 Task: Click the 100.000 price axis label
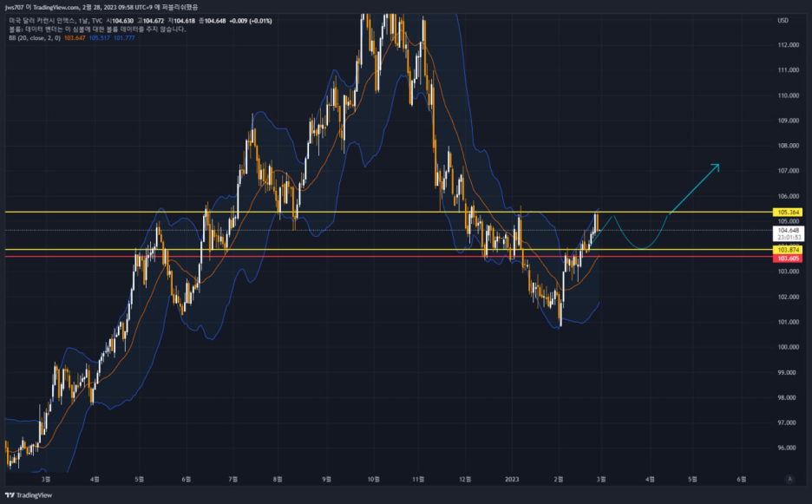click(x=789, y=347)
